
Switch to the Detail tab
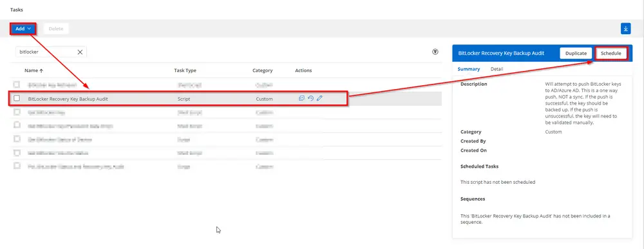(497, 69)
